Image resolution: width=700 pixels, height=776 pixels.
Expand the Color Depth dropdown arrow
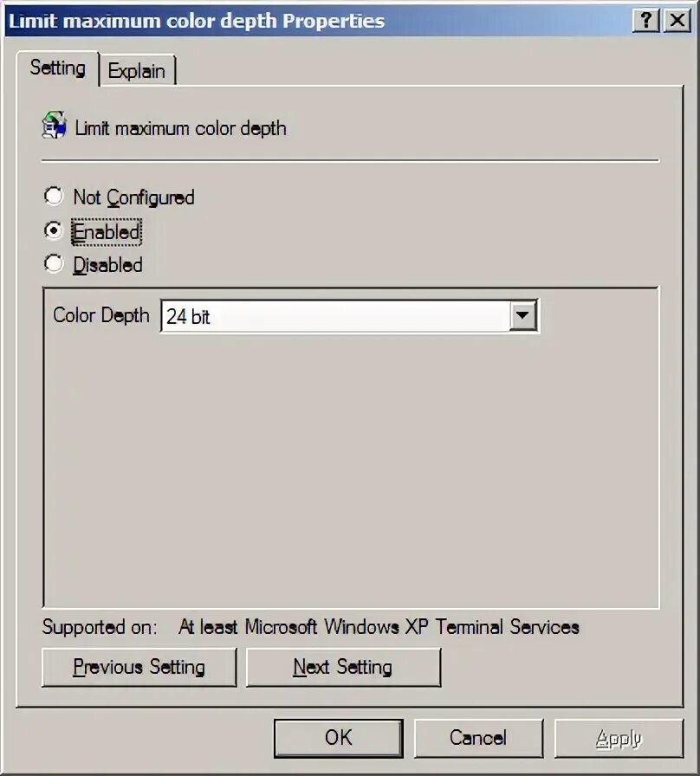coord(522,314)
